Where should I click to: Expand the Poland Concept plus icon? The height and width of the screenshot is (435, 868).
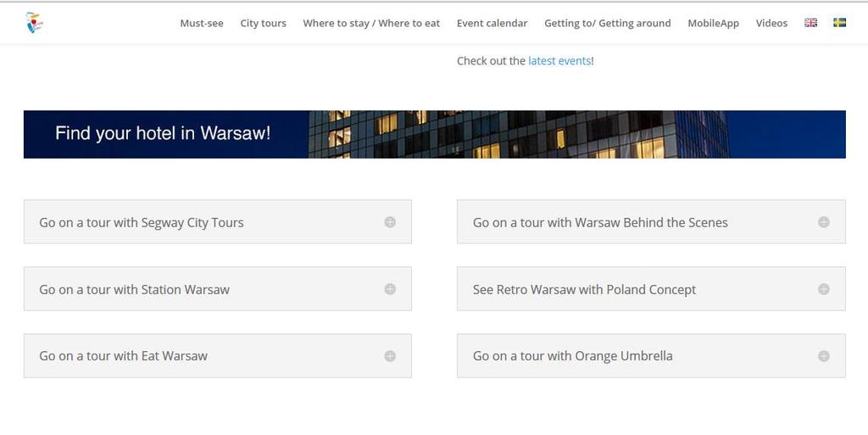pyautogui.click(x=824, y=289)
